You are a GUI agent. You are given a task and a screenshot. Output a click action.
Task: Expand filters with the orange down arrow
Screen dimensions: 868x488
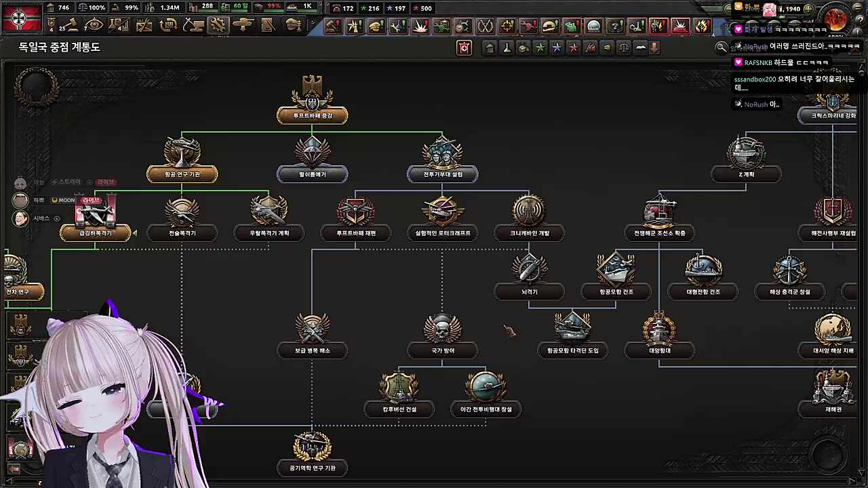[x=654, y=47]
